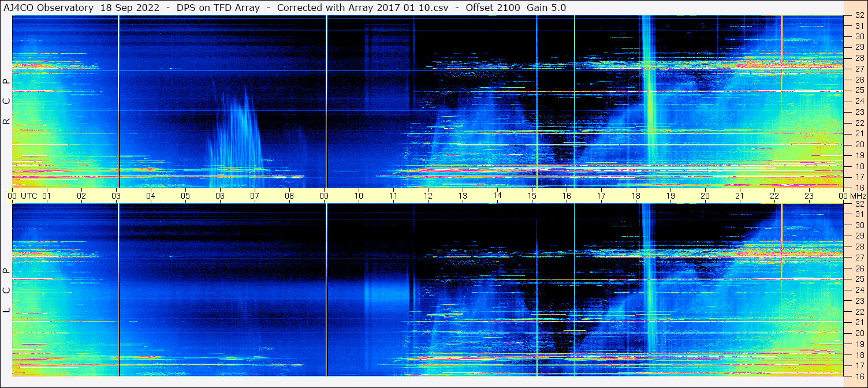Viewport: 868px width, 388px height.
Task: Select the 'Gain 5.0' header value
Action: pyautogui.click(x=546, y=8)
